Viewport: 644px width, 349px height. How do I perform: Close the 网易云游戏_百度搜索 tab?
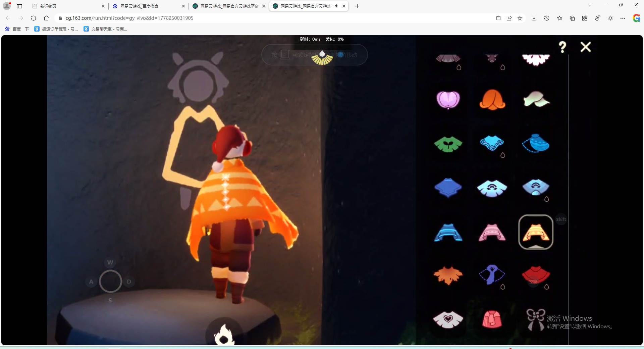183,6
